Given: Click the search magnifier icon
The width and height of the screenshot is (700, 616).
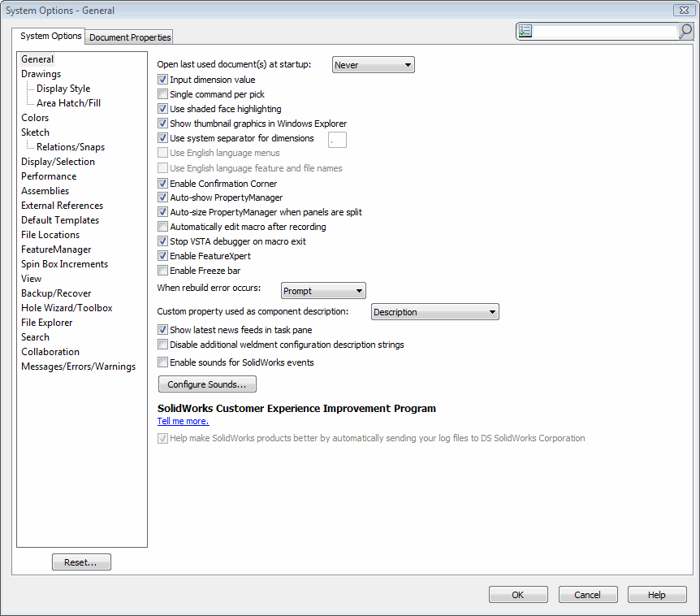Looking at the screenshot, I should pyautogui.click(x=685, y=31).
